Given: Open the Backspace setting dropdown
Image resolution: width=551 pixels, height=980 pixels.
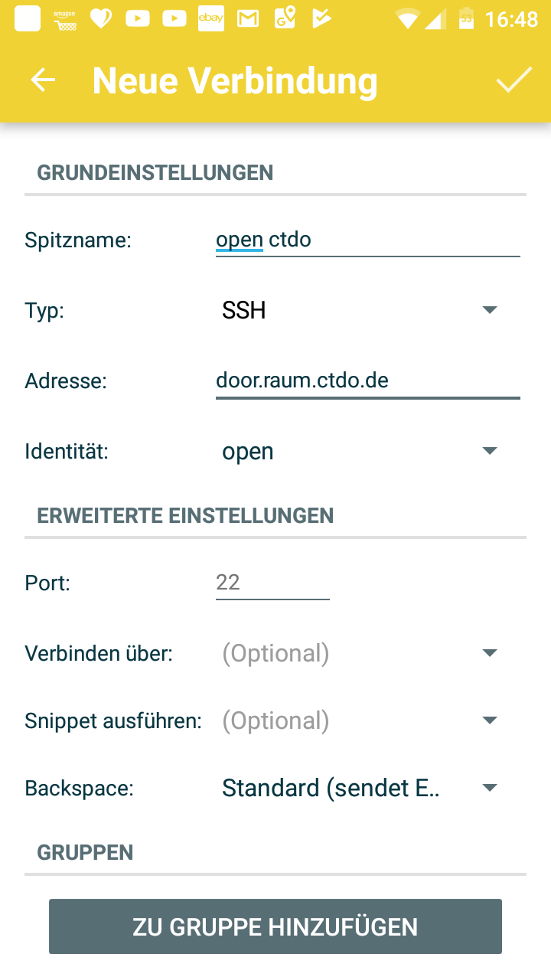Looking at the screenshot, I should point(360,788).
